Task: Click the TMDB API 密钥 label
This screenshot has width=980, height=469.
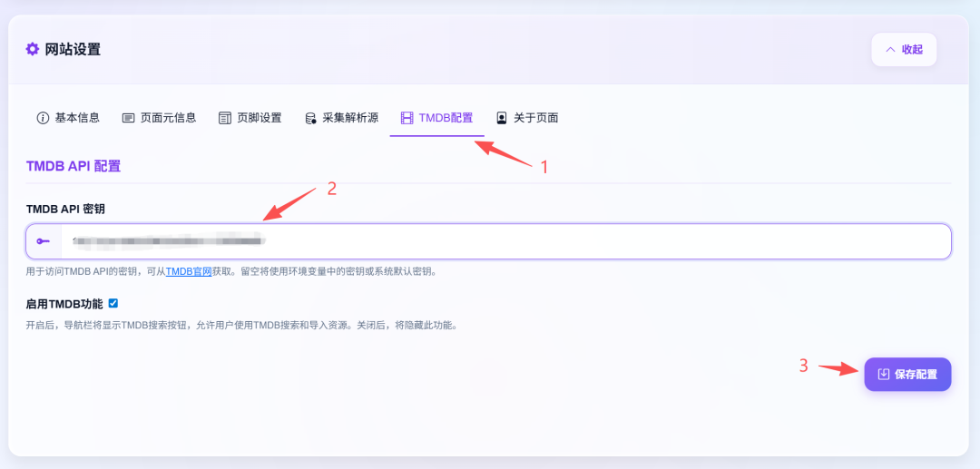Action: click(65, 210)
